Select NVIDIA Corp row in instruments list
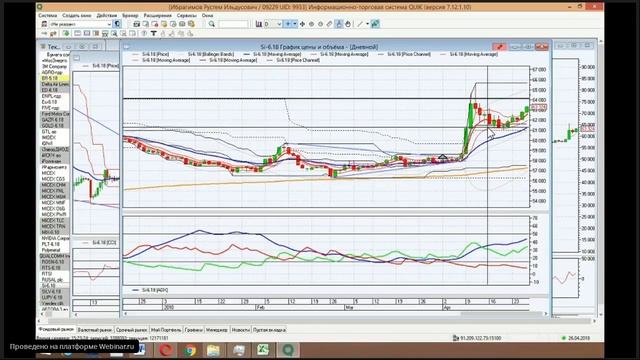Screen dimensions: 640x360 coord(55,238)
